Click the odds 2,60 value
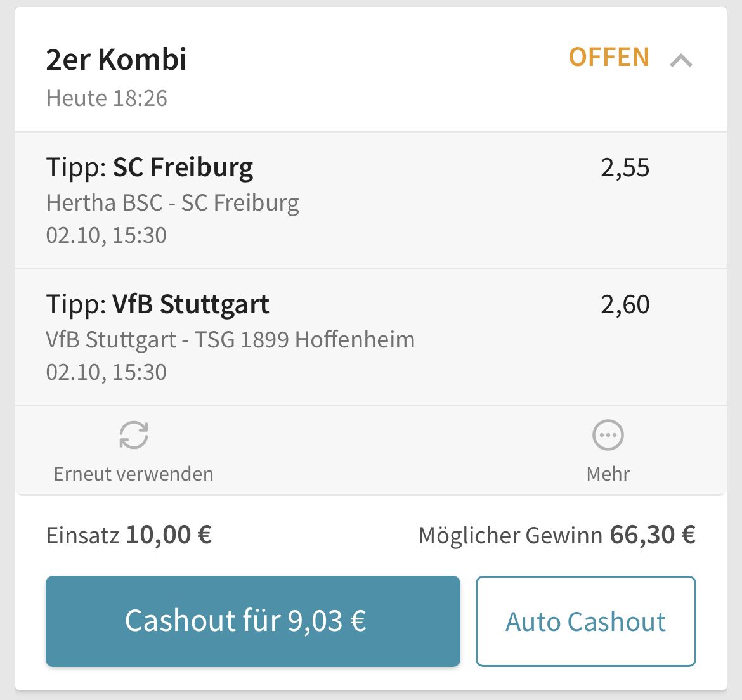This screenshot has height=700, width=742. pyautogui.click(x=625, y=304)
